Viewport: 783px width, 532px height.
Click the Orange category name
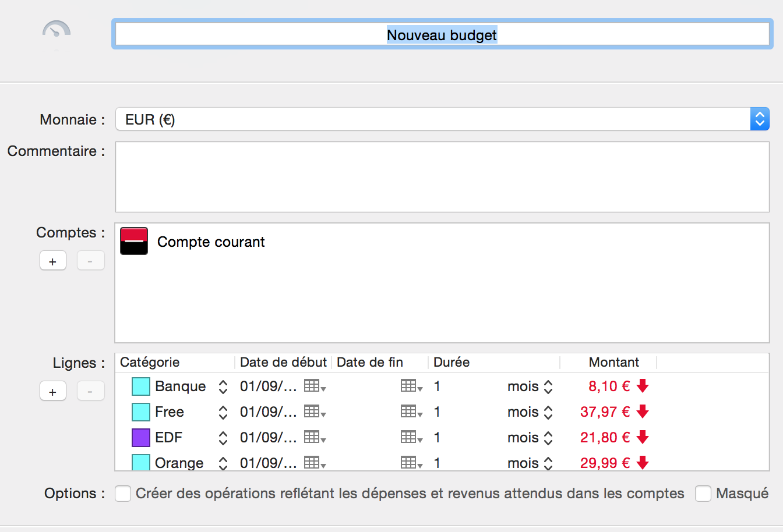pos(179,463)
